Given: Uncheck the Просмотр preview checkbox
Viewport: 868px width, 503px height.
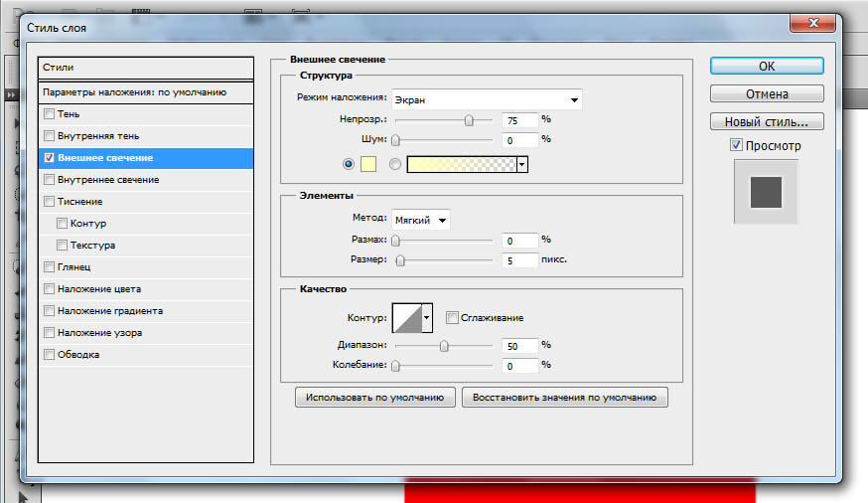Looking at the screenshot, I should coord(736,145).
